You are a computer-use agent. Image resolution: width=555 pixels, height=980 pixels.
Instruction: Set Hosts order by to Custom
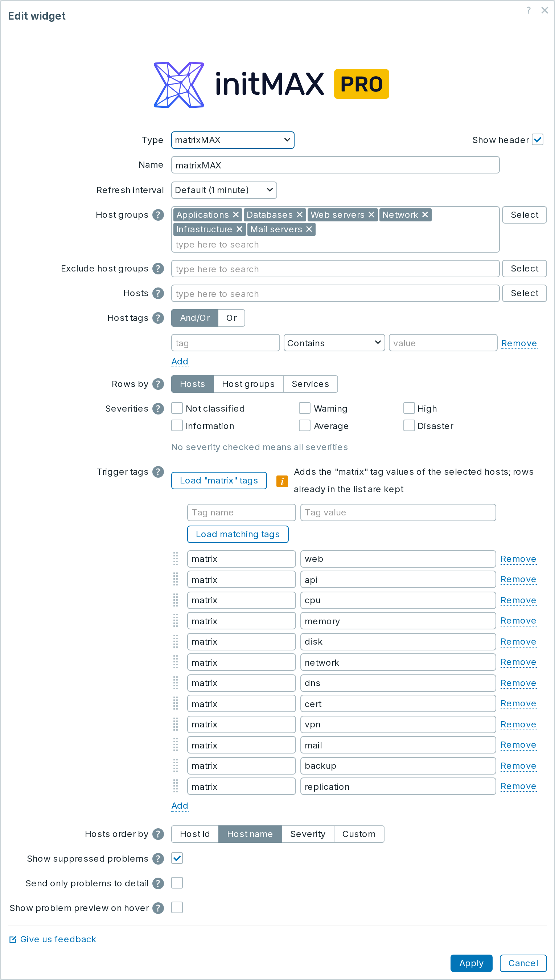click(359, 834)
